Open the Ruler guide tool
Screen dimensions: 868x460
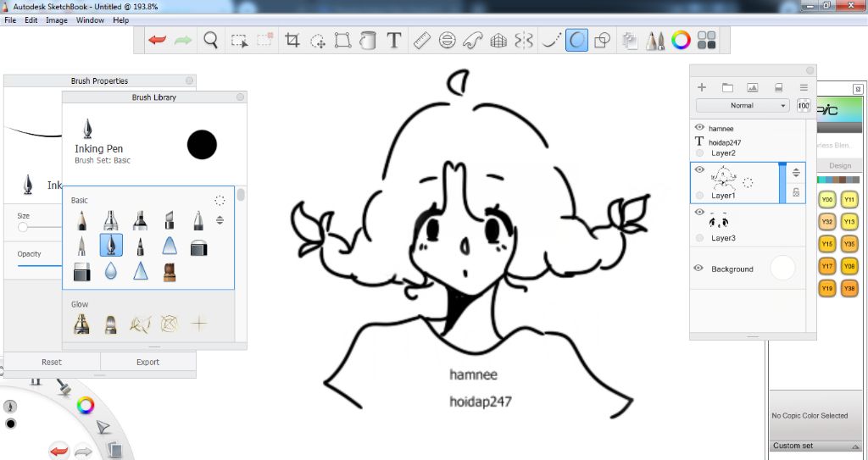pos(422,40)
